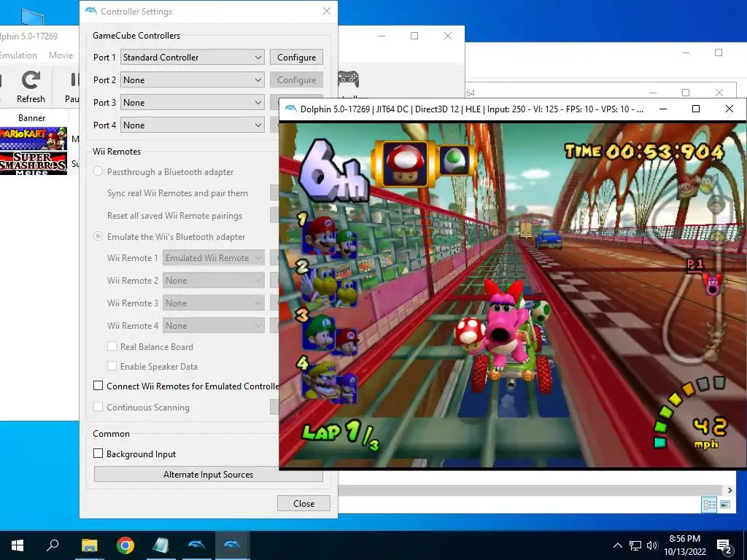The height and width of the screenshot is (560, 747).
Task: Click the Refresh icon in Dolphin toolbar
Action: (x=31, y=86)
